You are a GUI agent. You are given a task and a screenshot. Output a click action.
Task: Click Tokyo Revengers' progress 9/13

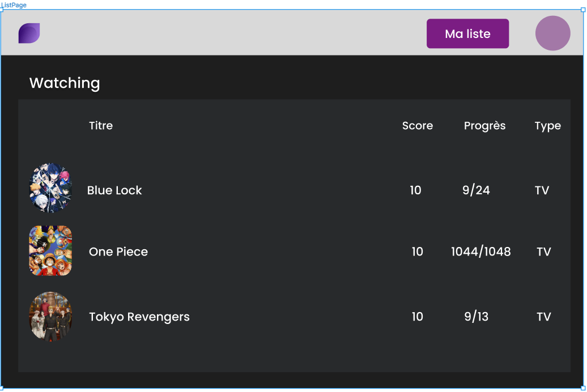pyautogui.click(x=477, y=317)
